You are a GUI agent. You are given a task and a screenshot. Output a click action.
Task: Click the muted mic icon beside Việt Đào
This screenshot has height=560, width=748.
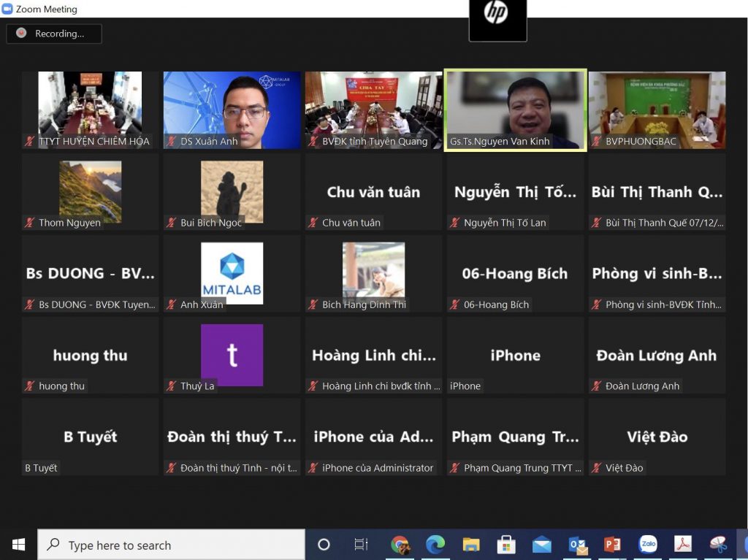pyautogui.click(x=596, y=468)
